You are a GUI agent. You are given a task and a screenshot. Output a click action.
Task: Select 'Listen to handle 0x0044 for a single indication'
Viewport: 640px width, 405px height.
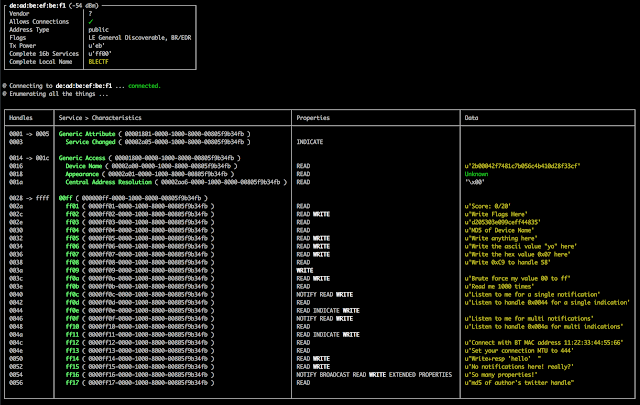[547, 303]
